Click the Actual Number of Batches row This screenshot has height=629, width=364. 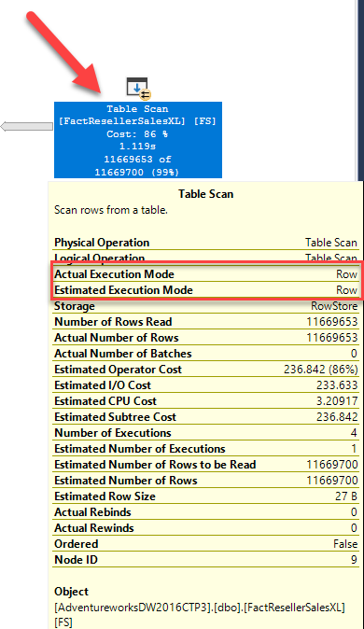click(205, 354)
